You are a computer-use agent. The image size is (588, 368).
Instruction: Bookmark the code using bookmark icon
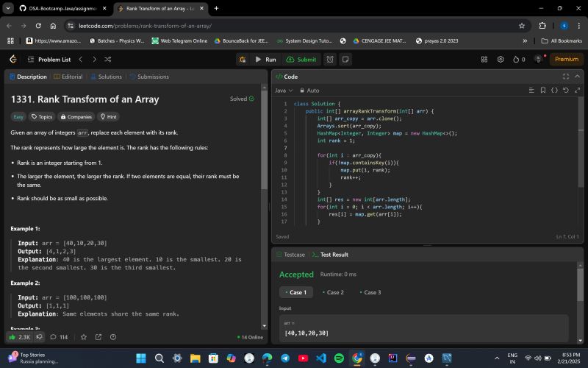(544, 91)
